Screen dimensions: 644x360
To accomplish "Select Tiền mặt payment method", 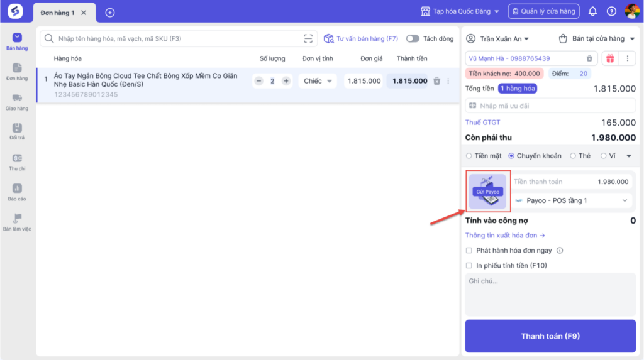I will 469,156.
